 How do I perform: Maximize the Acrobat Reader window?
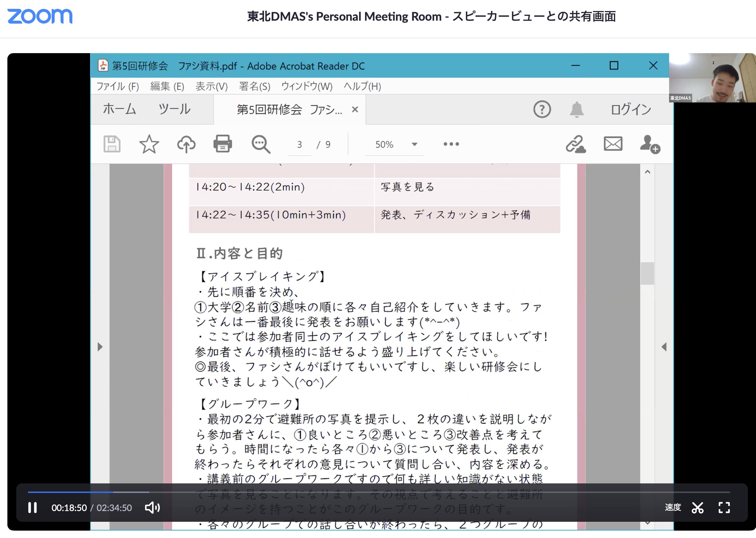[614, 66]
